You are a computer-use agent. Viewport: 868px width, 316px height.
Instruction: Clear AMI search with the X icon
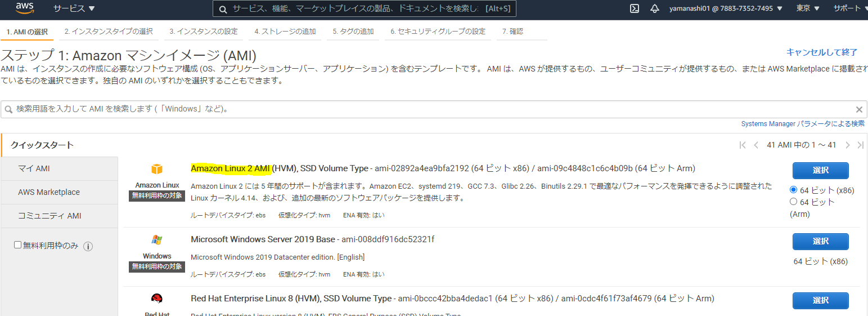point(859,110)
